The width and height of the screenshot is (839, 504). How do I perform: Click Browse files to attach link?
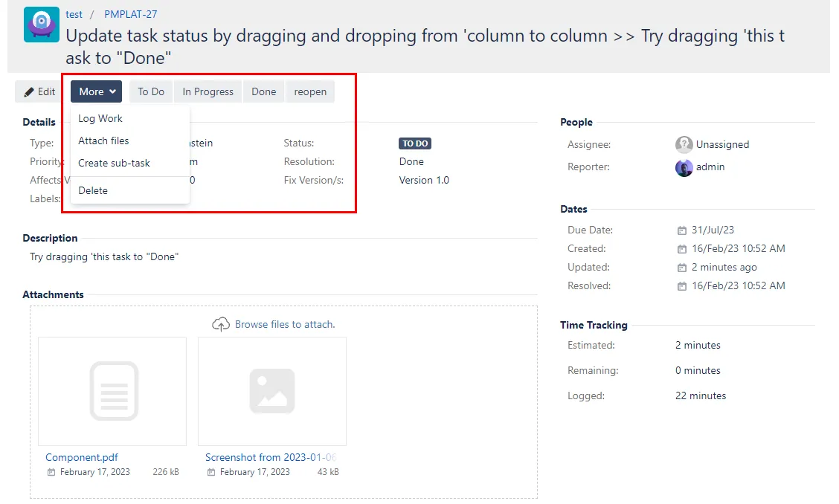click(x=285, y=324)
